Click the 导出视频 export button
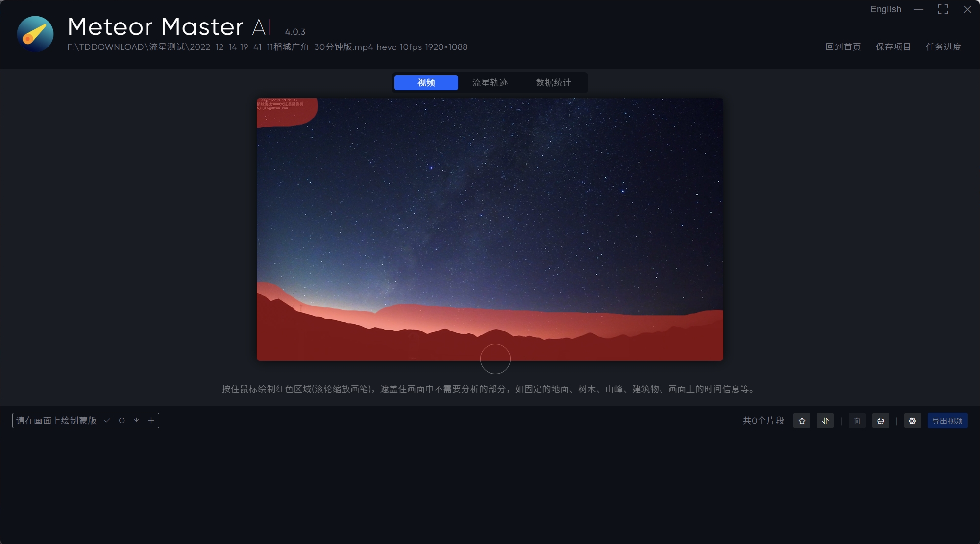The width and height of the screenshot is (980, 544). (947, 421)
